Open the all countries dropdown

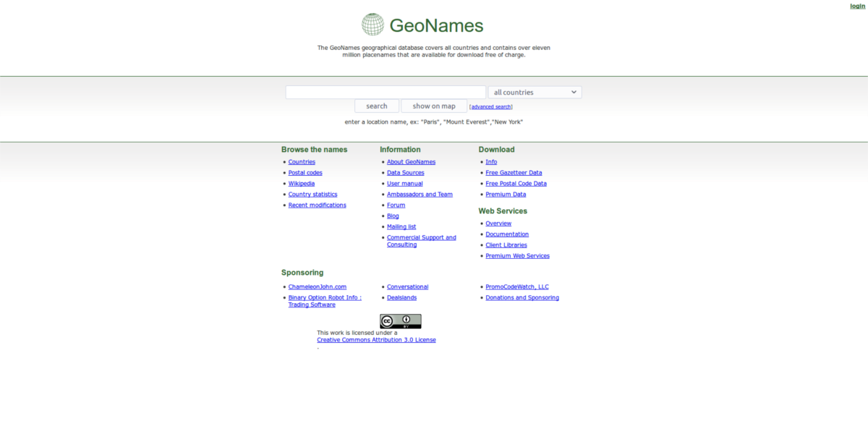pos(535,93)
